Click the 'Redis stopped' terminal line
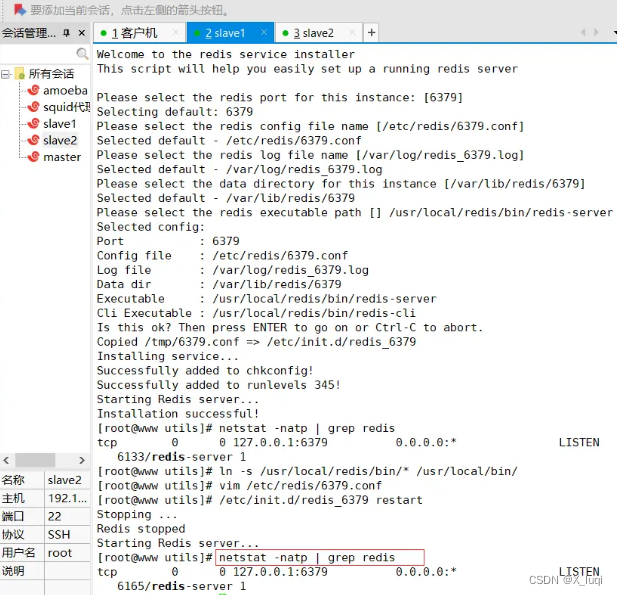Image resolution: width=617 pixels, height=595 pixels. pos(141,529)
